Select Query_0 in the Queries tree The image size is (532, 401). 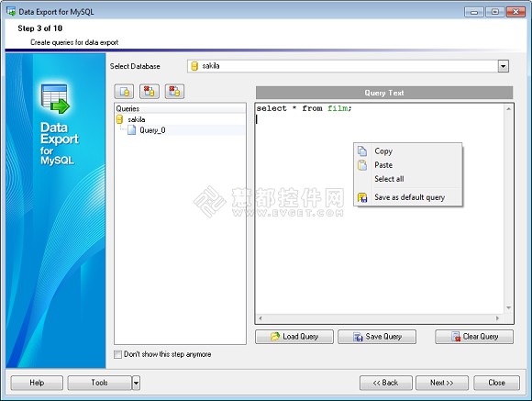(x=152, y=130)
